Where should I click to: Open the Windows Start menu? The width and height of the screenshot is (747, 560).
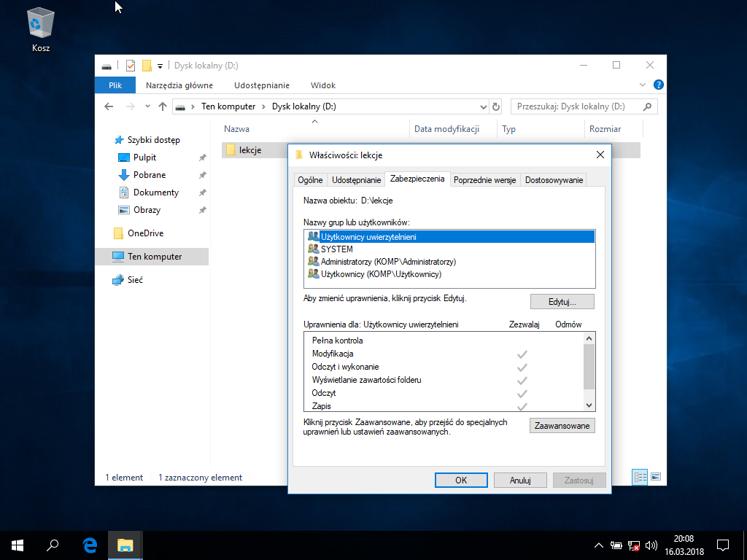pyautogui.click(x=18, y=545)
